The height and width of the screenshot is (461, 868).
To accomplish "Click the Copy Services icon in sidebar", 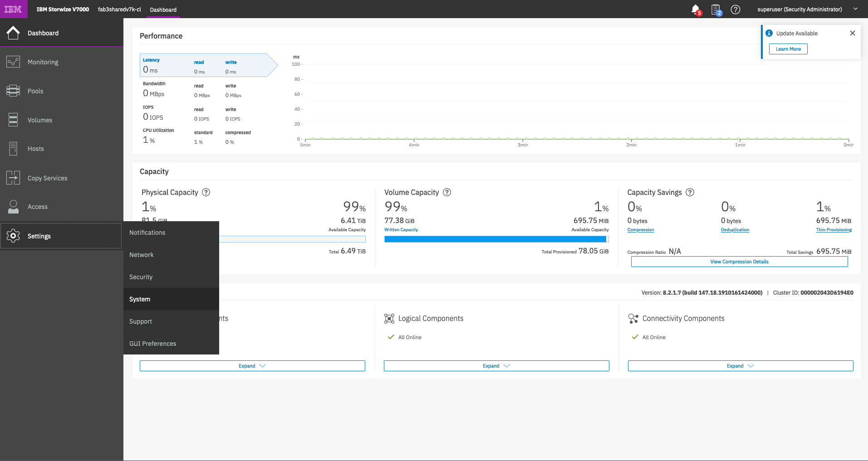I will [x=13, y=178].
